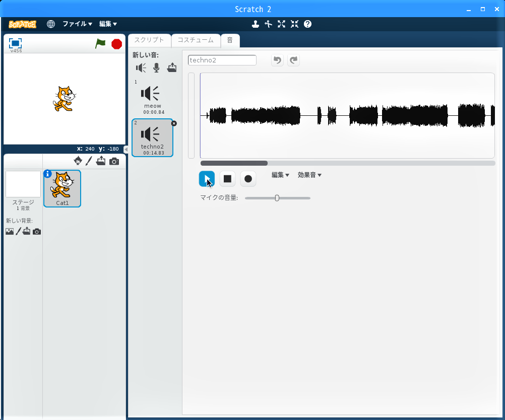
Task: Select the 音 tab
Action: pos(230,40)
